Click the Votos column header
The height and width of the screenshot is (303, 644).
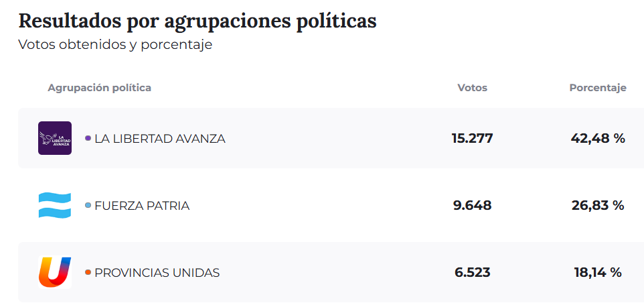coord(472,88)
